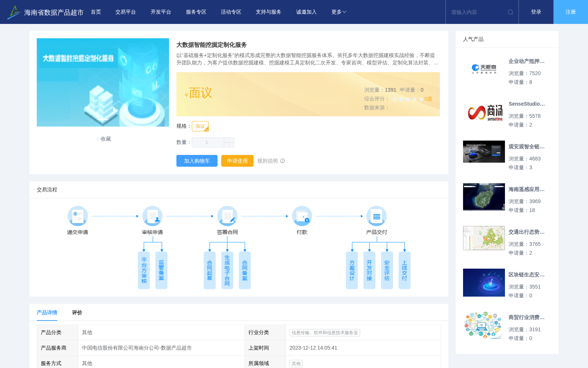
Task: Open the 交通出行态势 product title
Action: click(527, 232)
